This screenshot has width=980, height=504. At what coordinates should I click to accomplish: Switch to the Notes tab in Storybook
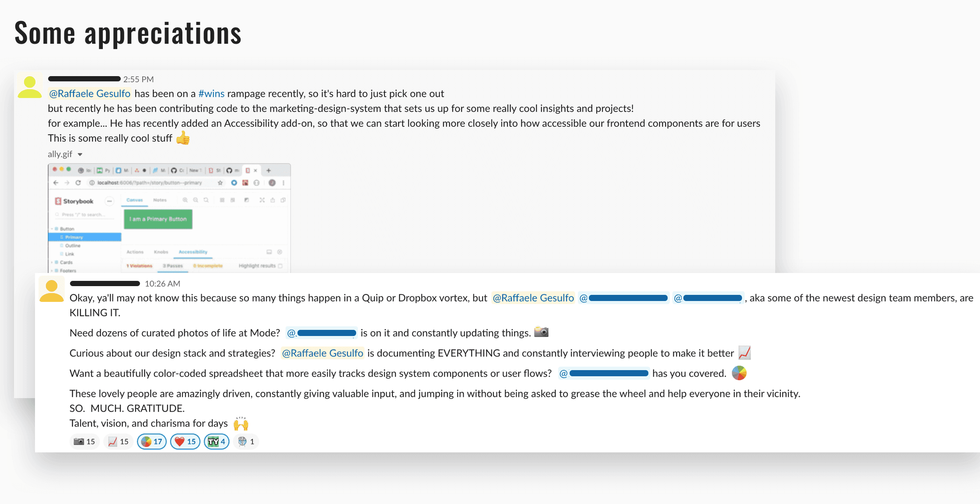point(160,200)
